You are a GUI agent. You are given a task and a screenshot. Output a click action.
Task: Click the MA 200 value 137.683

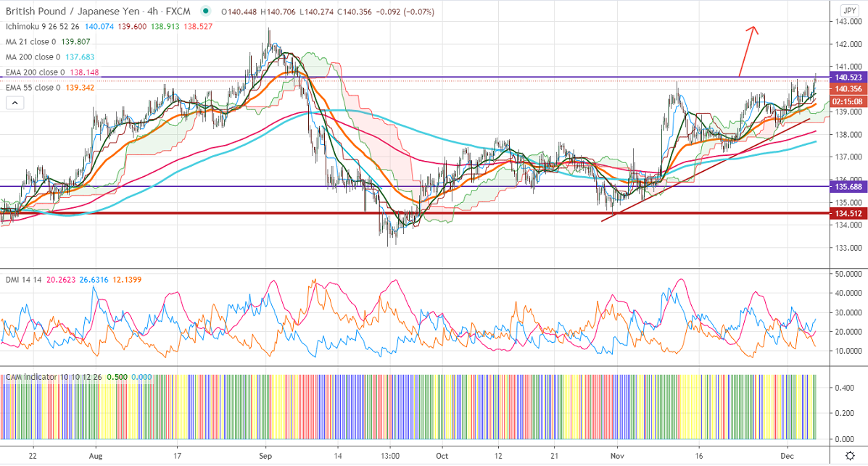80,57
